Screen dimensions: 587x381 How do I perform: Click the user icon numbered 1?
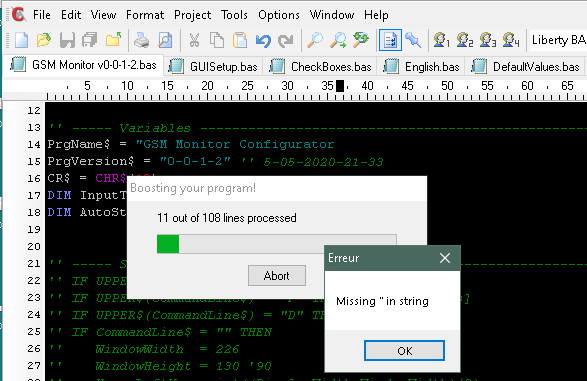tap(441, 40)
